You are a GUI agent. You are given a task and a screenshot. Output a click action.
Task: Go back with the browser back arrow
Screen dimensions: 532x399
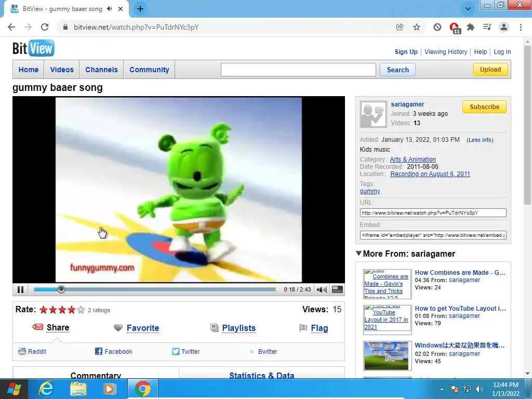click(x=11, y=27)
